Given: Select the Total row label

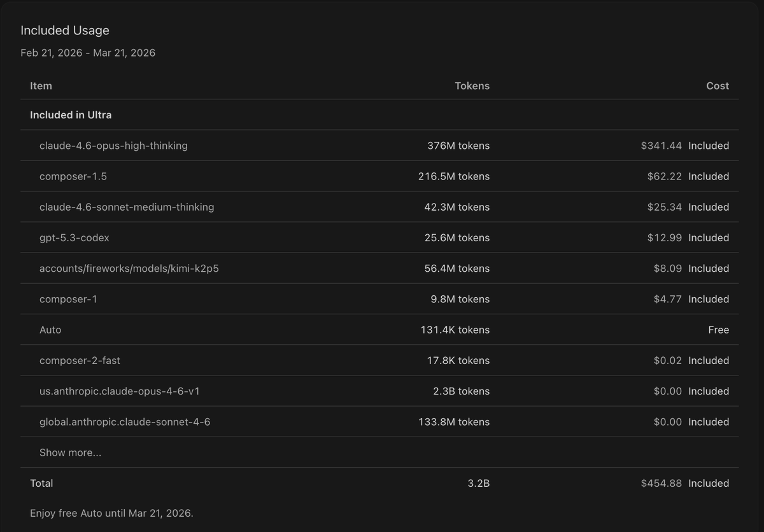Looking at the screenshot, I should [x=41, y=483].
